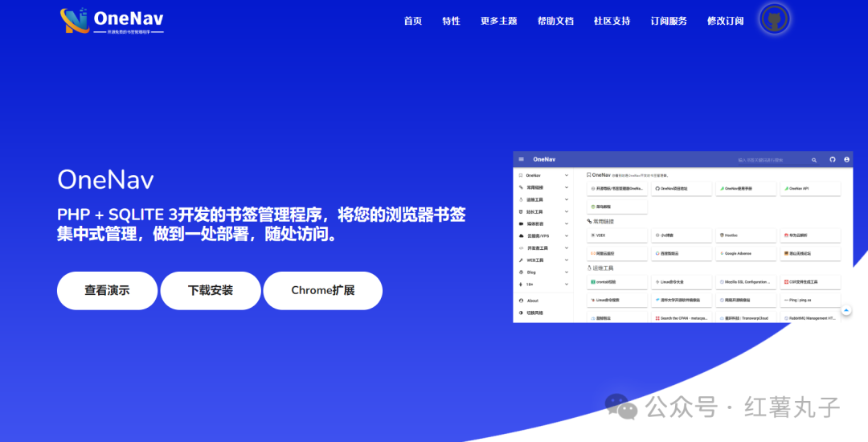The image size is (868, 442).
Task: Expand the 媒体影音 category chevron
Action: (567, 224)
